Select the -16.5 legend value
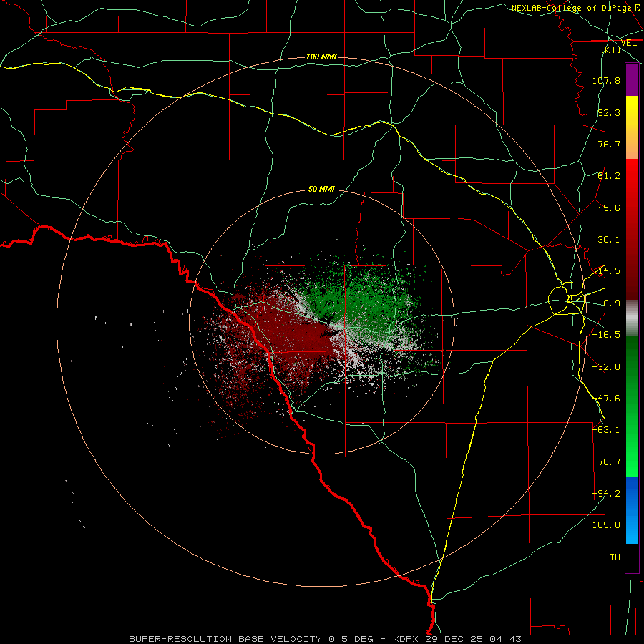 pyautogui.click(x=606, y=335)
